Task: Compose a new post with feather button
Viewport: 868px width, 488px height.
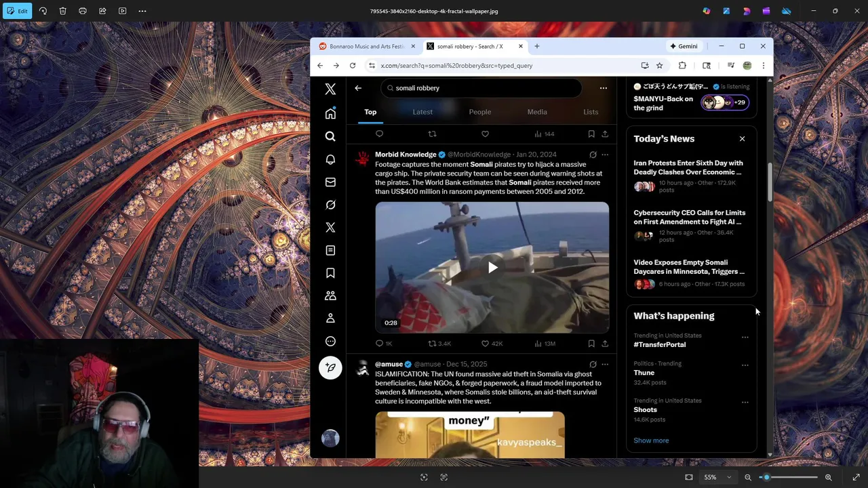Action: pos(330,367)
